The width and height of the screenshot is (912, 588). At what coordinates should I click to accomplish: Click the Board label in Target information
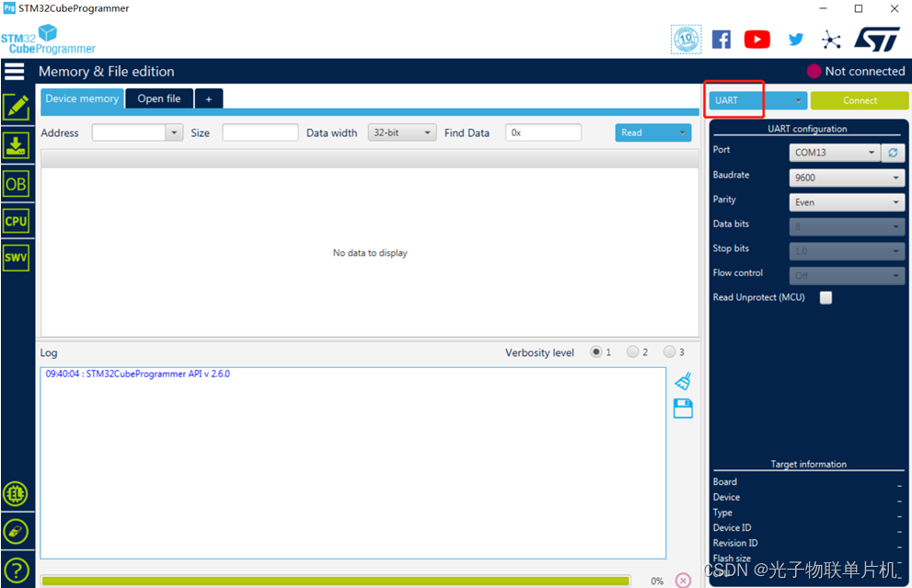click(x=724, y=481)
